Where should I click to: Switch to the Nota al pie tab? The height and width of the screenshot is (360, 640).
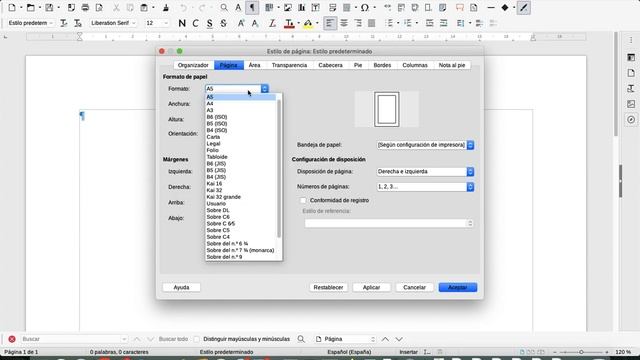click(452, 65)
